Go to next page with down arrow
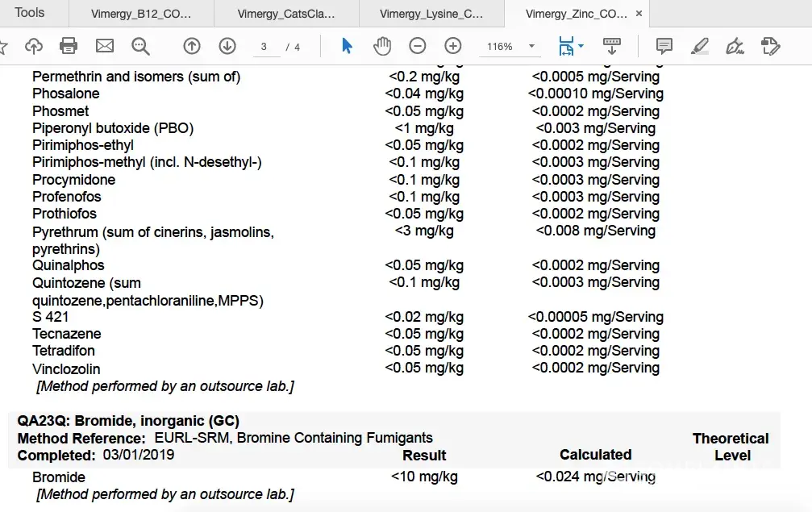The width and height of the screenshot is (812, 512). tap(227, 46)
